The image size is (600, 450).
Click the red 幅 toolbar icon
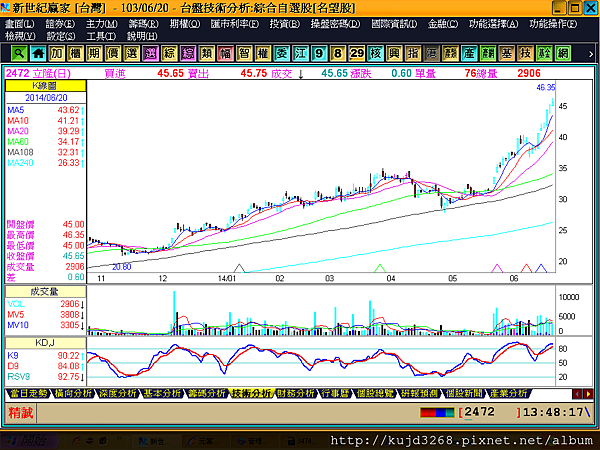pos(225,53)
